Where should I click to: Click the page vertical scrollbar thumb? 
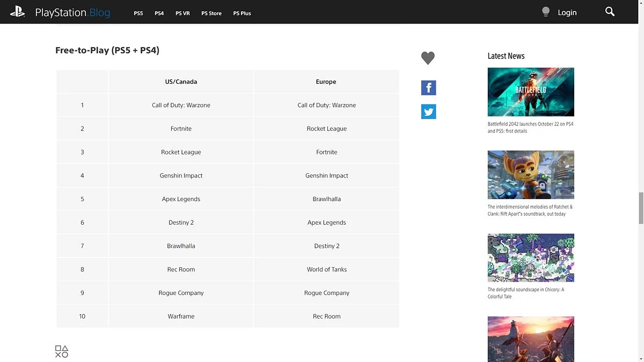point(640,208)
